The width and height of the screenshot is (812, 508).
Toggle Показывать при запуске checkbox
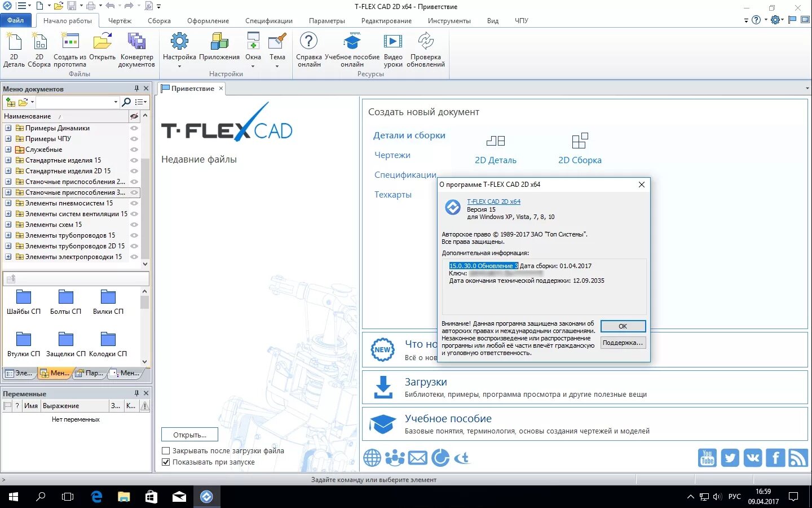point(166,462)
